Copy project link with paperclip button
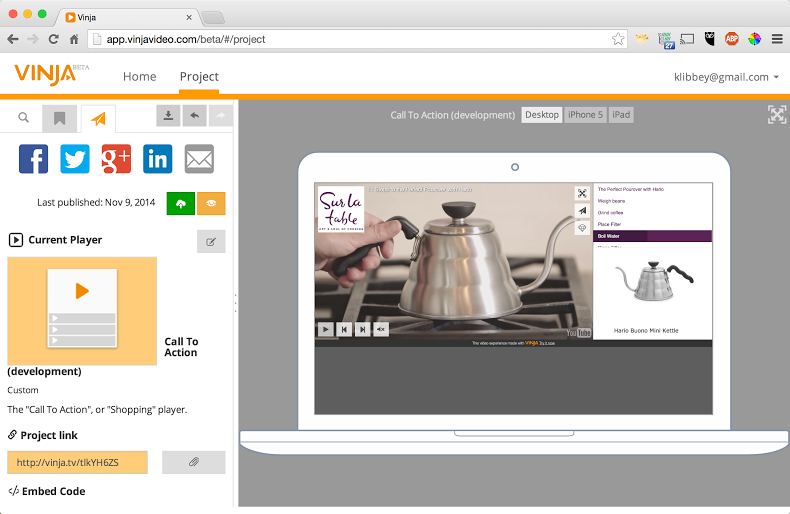 coord(194,462)
